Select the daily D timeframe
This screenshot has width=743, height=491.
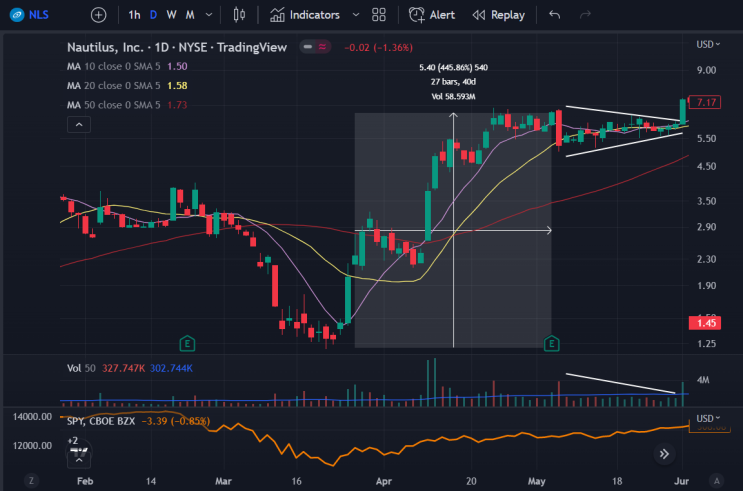[x=153, y=15]
